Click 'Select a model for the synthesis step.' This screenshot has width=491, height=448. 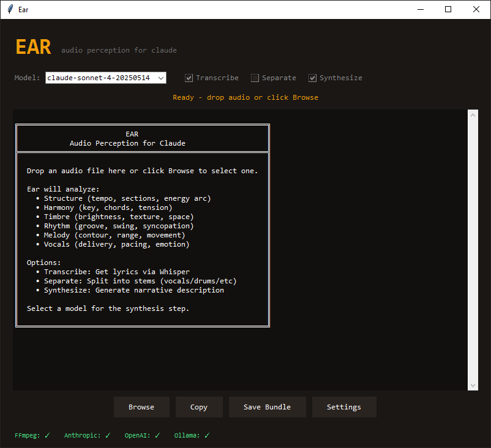pos(108,308)
